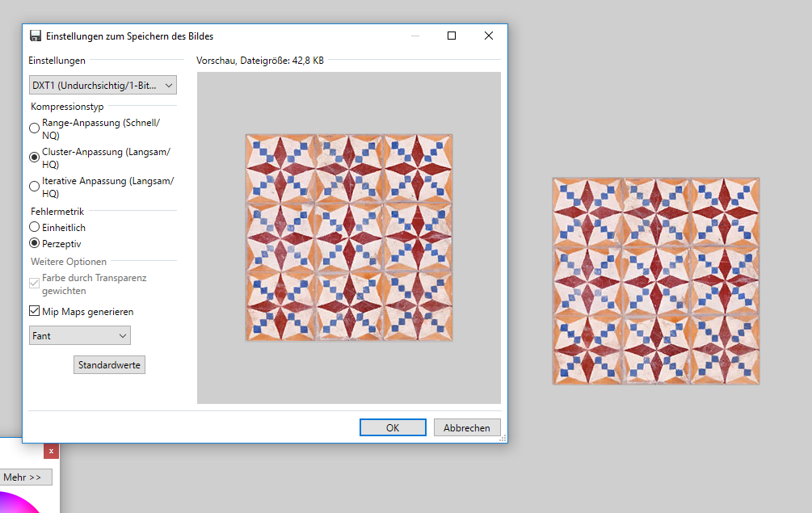The height and width of the screenshot is (513, 812).
Task: Confirm saving with the OK button
Action: click(x=393, y=428)
